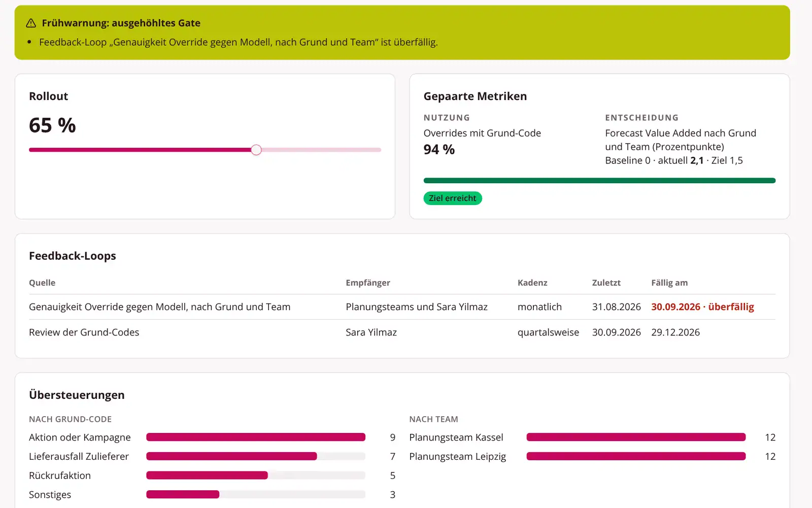Click the 'Rückrufaktion' override bar
Image resolution: width=812 pixels, height=508 pixels.
pos(256,476)
